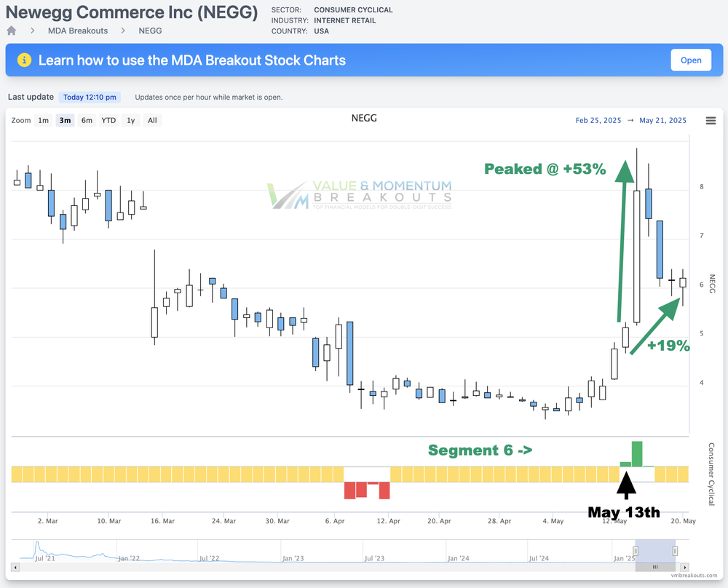This screenshot has width=728, height=588.
Task: Click the Newegg Commerce Inc (NEGG) heading
Action: coord(131,12)
